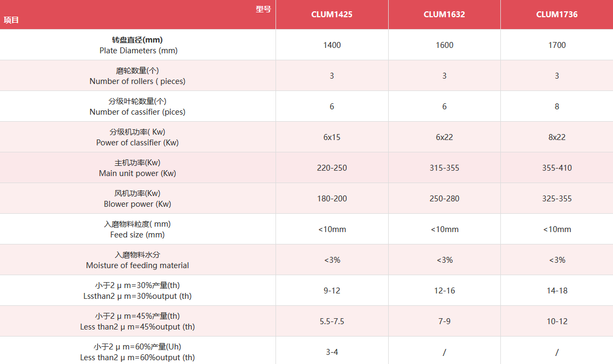Image resolution: width=613 pixels, height=364 pixels.
Task: Select the 250-280 blower power cell
Action: pyautogui.click(x=444, y=198)
